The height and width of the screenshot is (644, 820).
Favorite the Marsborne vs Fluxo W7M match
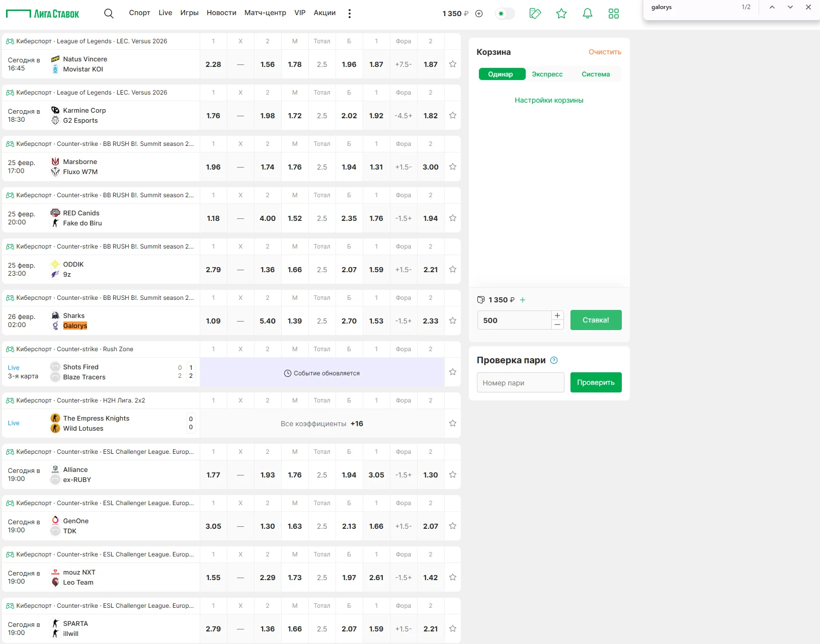[453, 167]
